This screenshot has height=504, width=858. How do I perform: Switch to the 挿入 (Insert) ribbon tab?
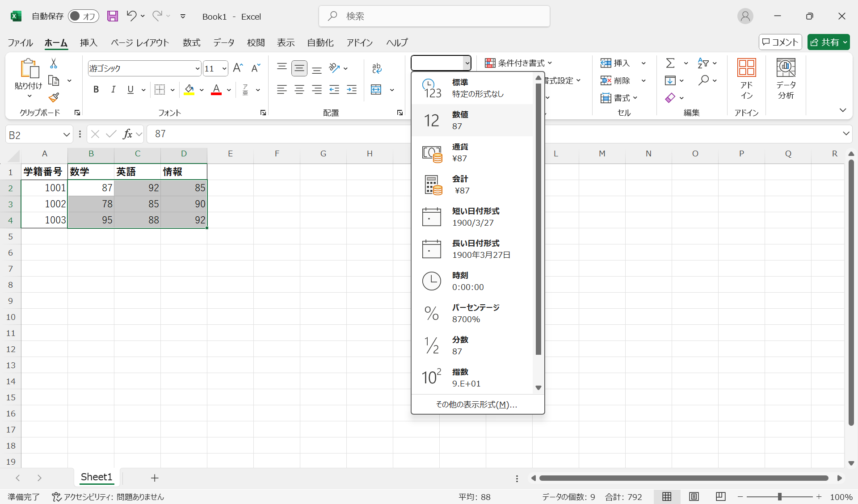(x=88, y=42)
